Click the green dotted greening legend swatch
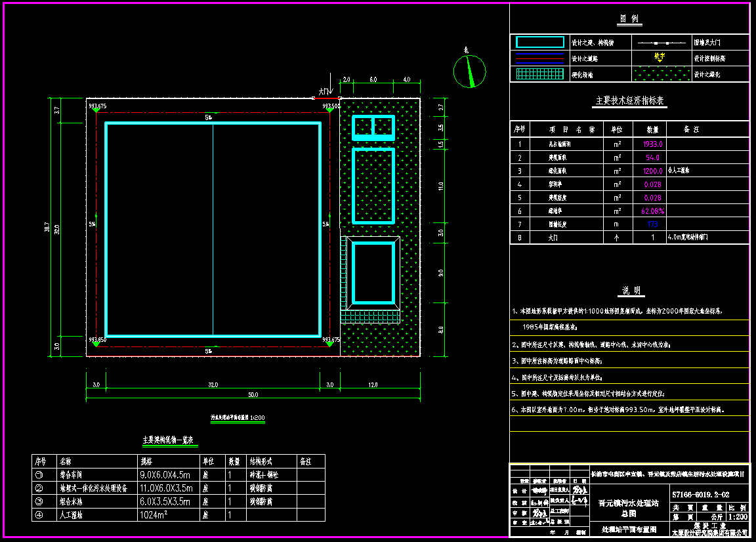 [x=660, y=74]
